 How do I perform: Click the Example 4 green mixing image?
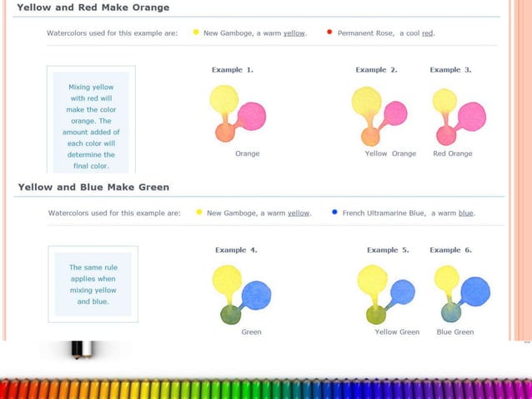[241, 294]
